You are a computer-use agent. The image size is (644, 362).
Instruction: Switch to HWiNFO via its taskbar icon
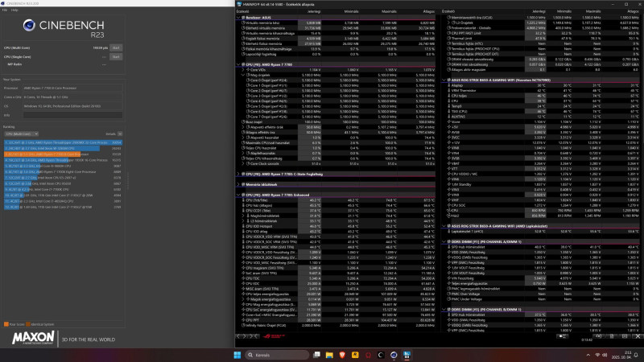[407, 355]
